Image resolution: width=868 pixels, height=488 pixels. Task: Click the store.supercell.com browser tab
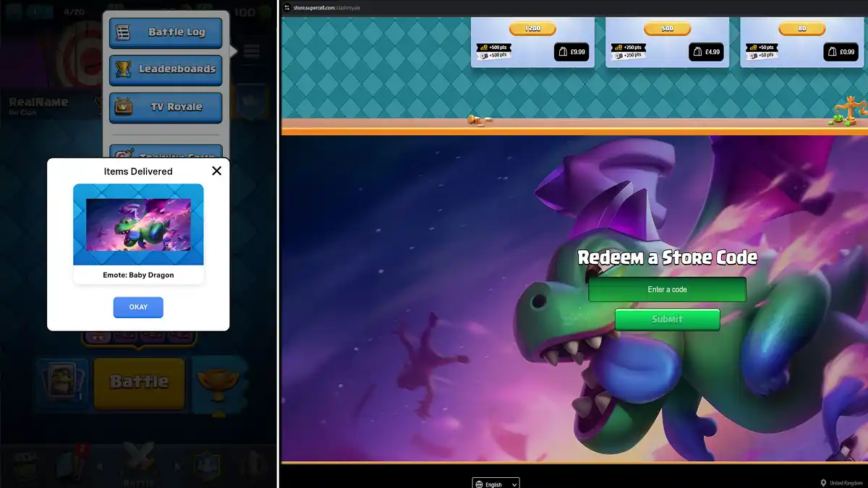[320, 9]
